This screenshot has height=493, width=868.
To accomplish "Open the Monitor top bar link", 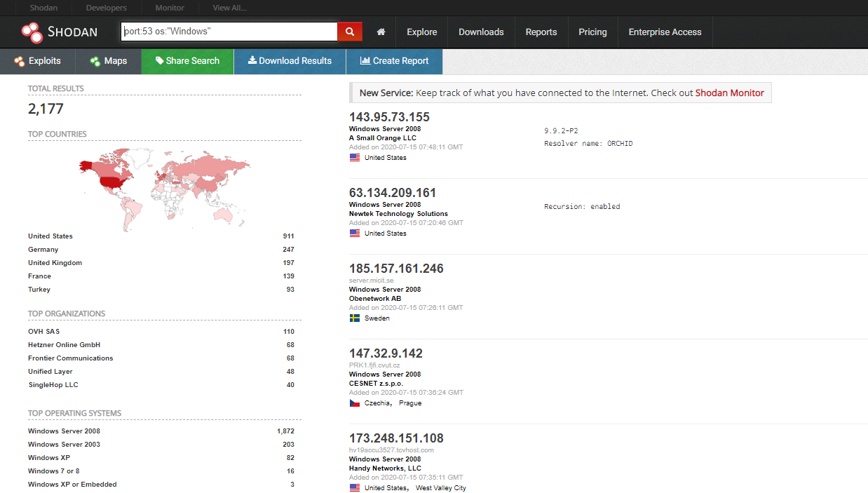I will point(170,8).
